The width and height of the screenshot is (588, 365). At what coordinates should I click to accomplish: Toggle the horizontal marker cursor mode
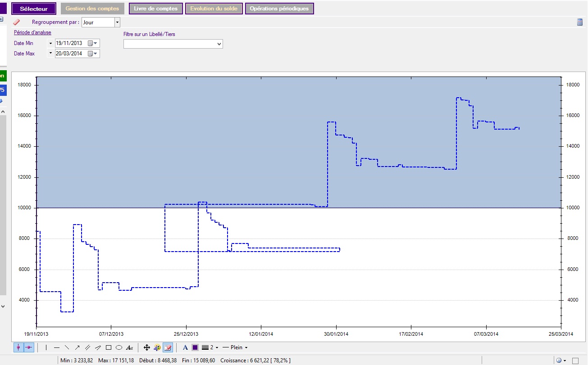point(30,347)
